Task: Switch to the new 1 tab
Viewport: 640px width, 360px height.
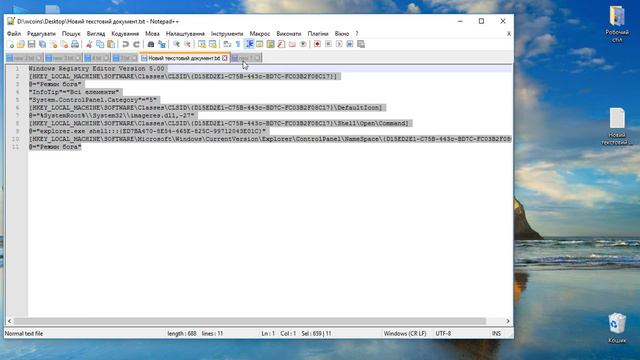Action: pyautogui.click(x=245, y=58)
